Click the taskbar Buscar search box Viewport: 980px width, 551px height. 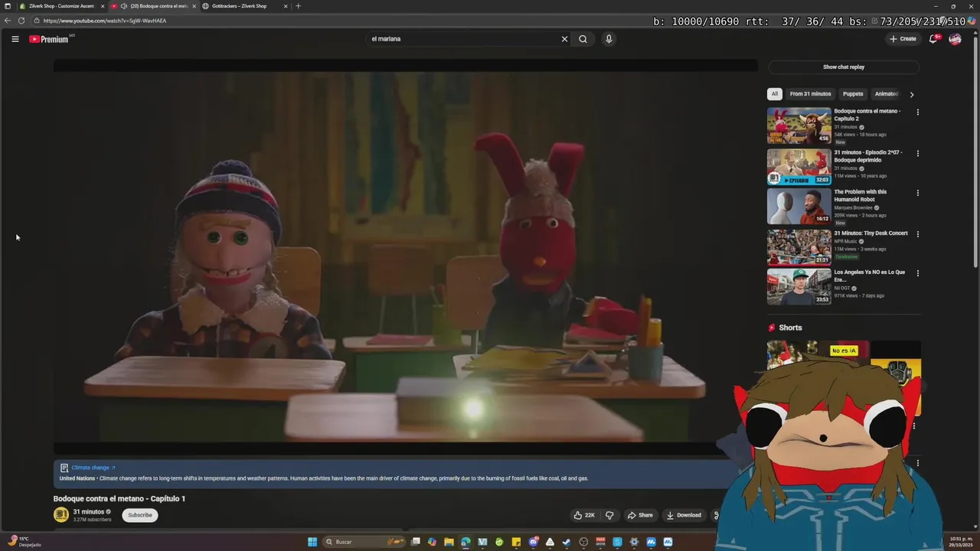pyautogui.click(x=364, y=542)
